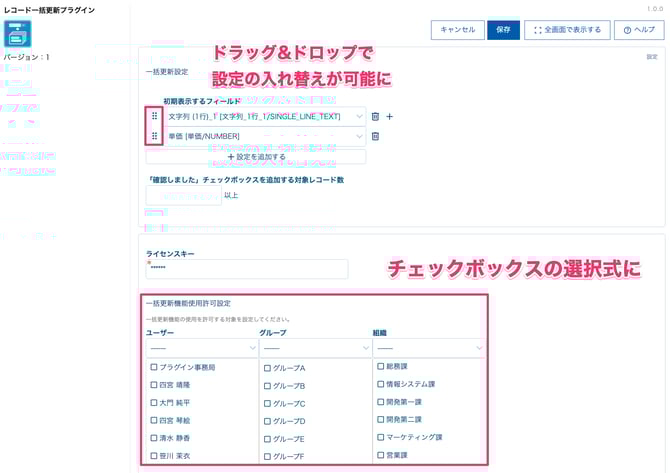The width and height of the screenshot is (670, 473).
Task: Click plus icon to add field row
Action: point(390,116)
